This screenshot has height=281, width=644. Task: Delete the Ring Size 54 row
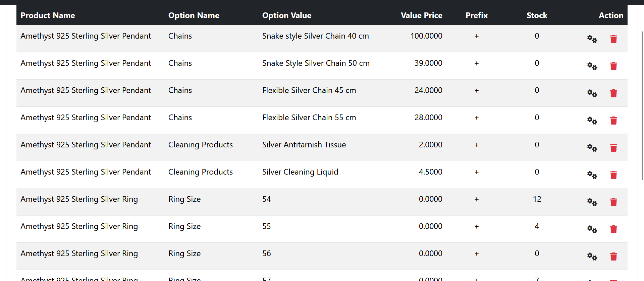(613, 202)
